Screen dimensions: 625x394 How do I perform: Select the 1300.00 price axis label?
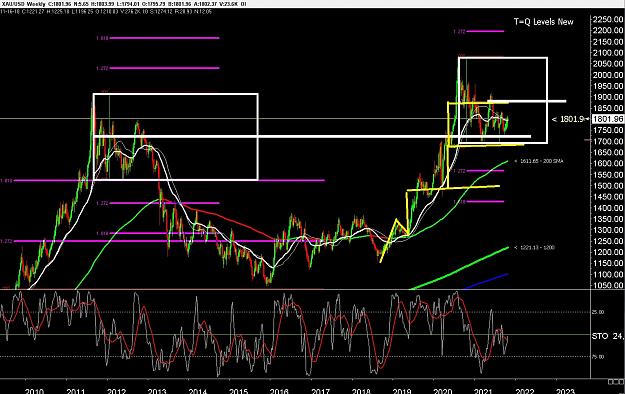pos(608,230)
